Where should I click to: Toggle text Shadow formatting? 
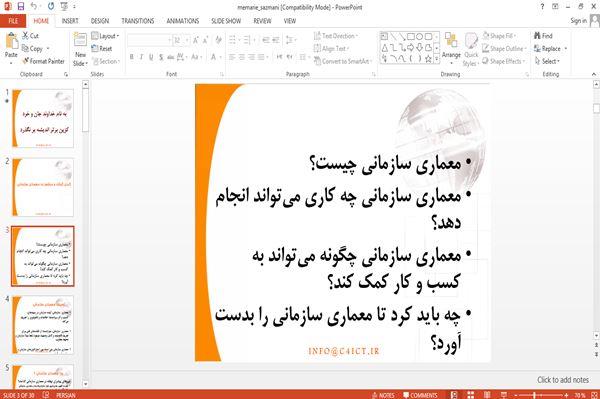pyautogui.click(x=161, y=57)
